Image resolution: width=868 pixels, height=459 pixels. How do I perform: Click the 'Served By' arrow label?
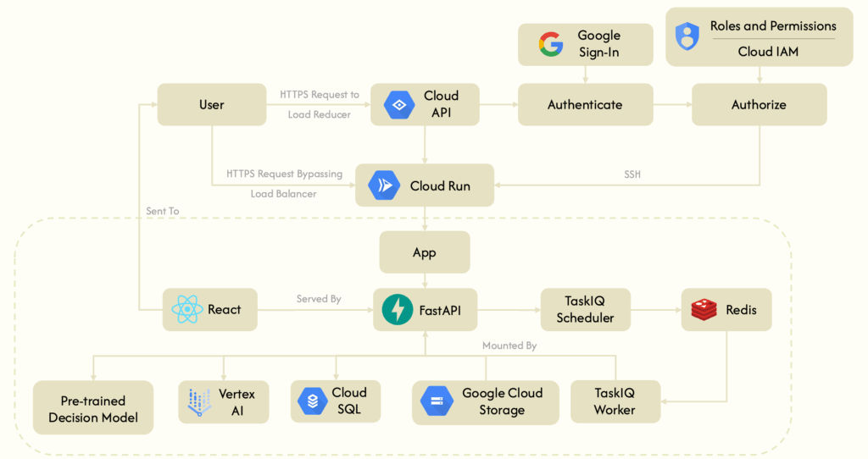tap(319, 299)
